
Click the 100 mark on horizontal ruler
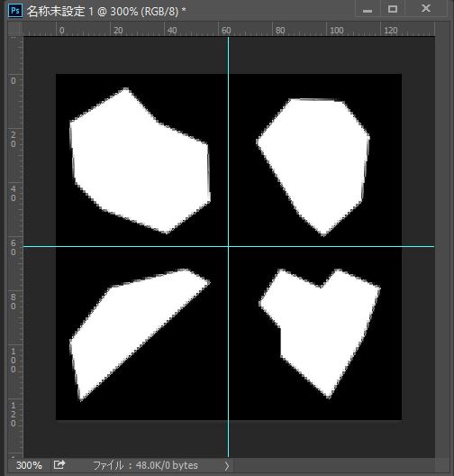337,30
